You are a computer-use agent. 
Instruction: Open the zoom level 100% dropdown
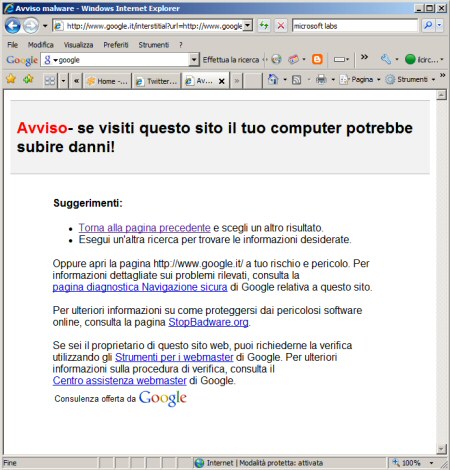click(432, 463)
